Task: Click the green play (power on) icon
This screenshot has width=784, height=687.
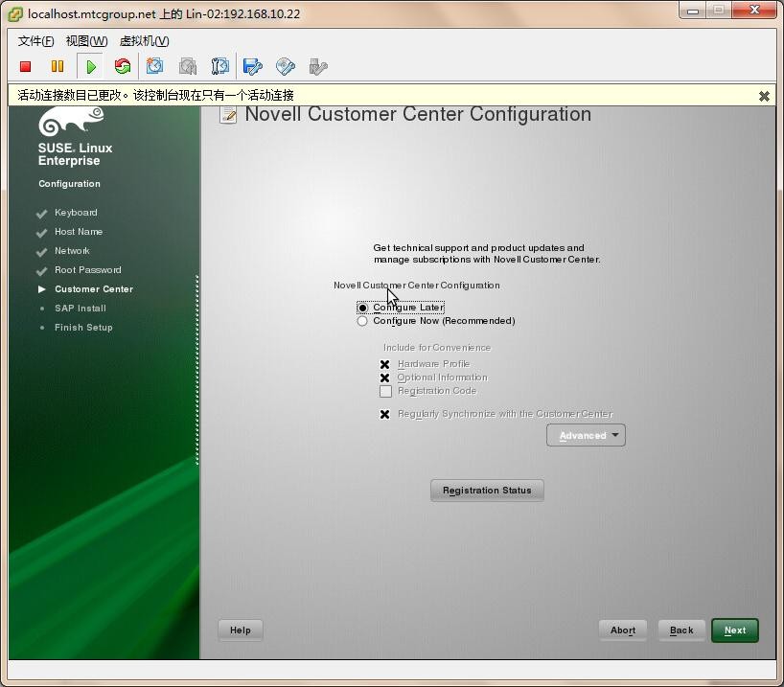Action: [x=91, y=66]
